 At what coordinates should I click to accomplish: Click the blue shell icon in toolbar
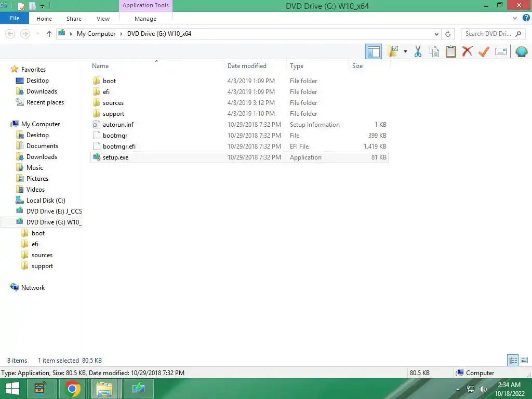pos(521,51)
